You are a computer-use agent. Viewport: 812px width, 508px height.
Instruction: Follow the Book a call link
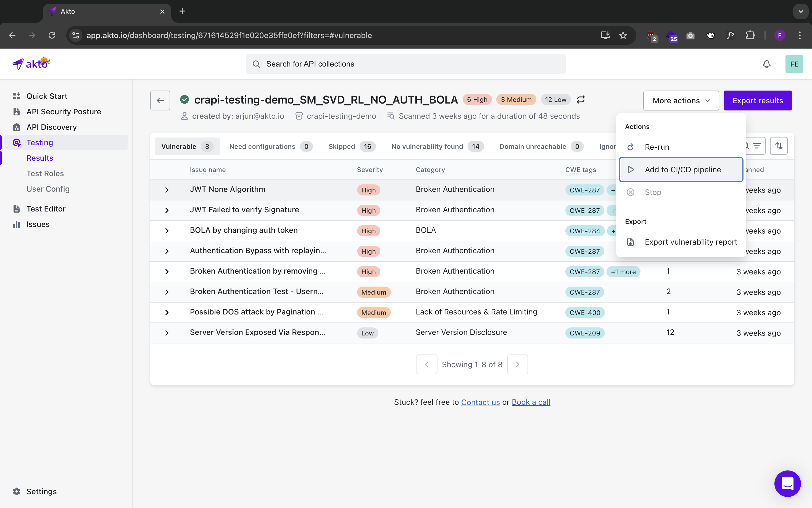[531, 402]
